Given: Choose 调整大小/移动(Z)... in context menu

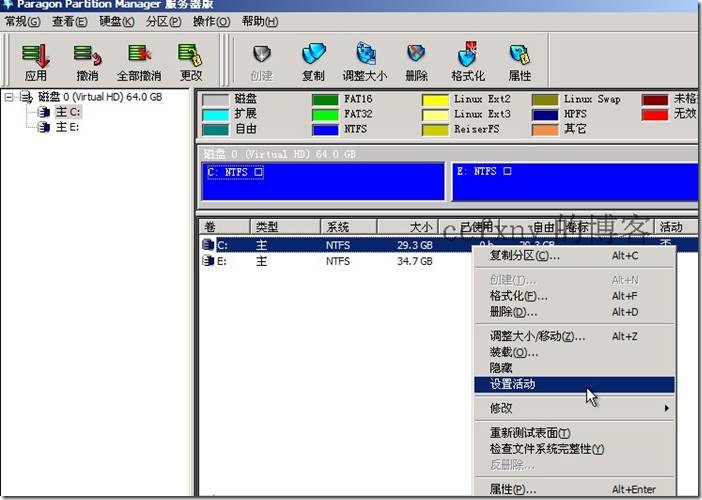Looking at the screenshot, I should [574, 336].
